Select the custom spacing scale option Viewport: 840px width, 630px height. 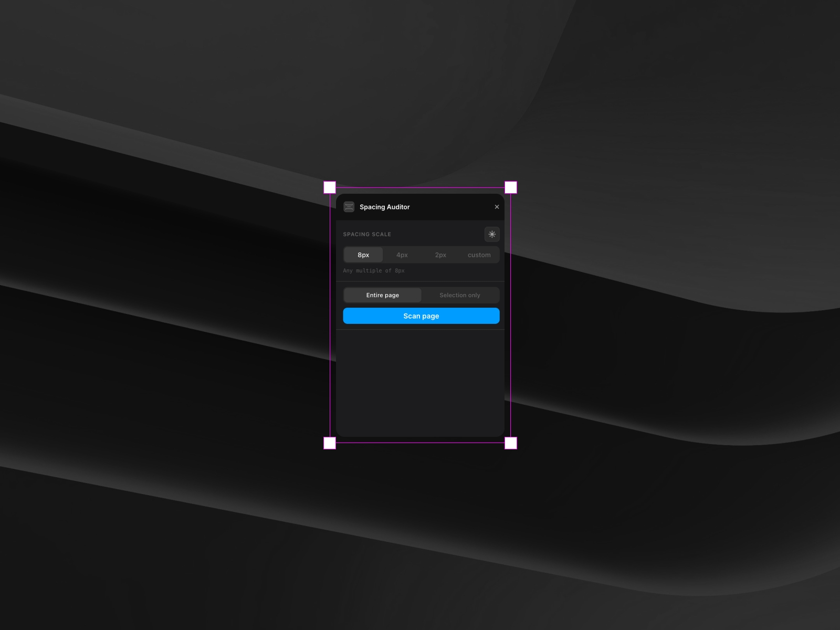(479, 255)
